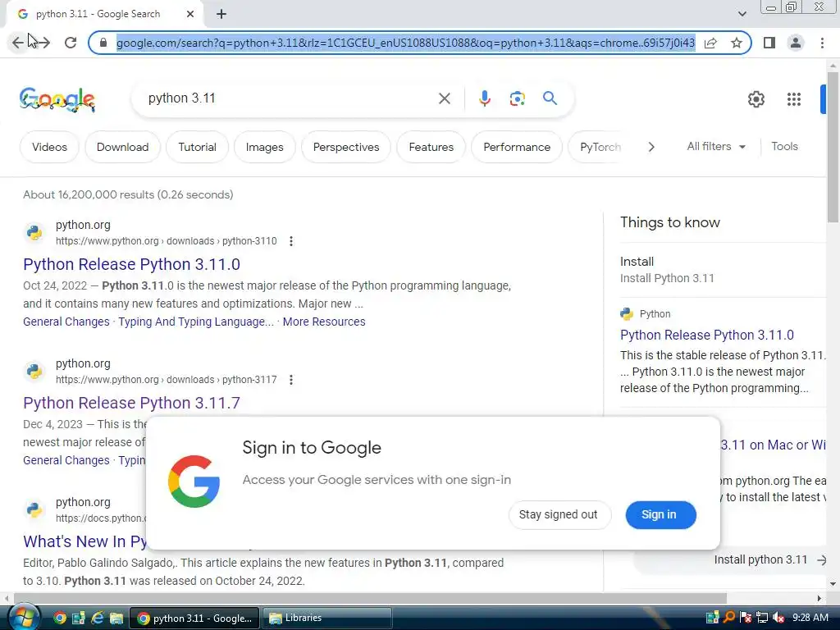Go back using the browser back arrow
This screenshot has width=840, height=630.
(18, 43)
